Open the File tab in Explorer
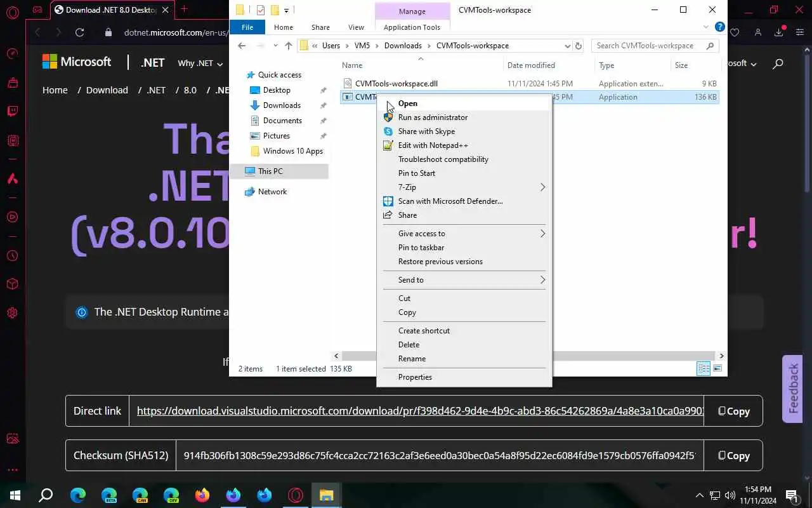 point(247,27)
